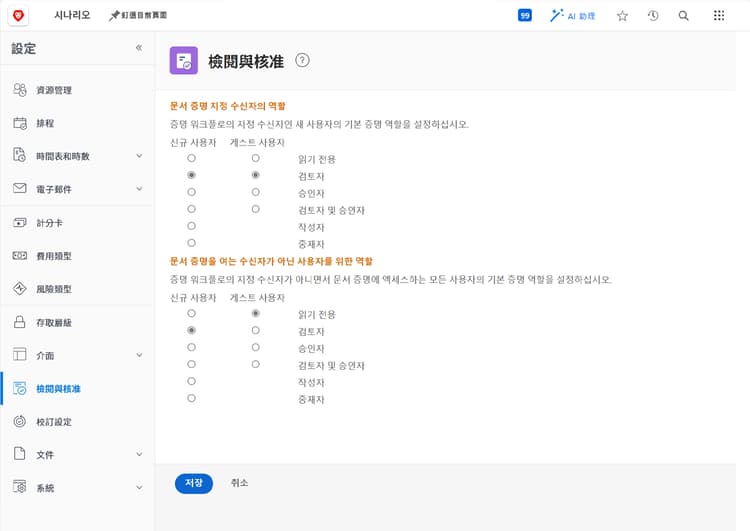The height and width of the screenshot is (531, 750).
Task: Click the 計分卡 sidebar icon
Action: coord(20,222)
